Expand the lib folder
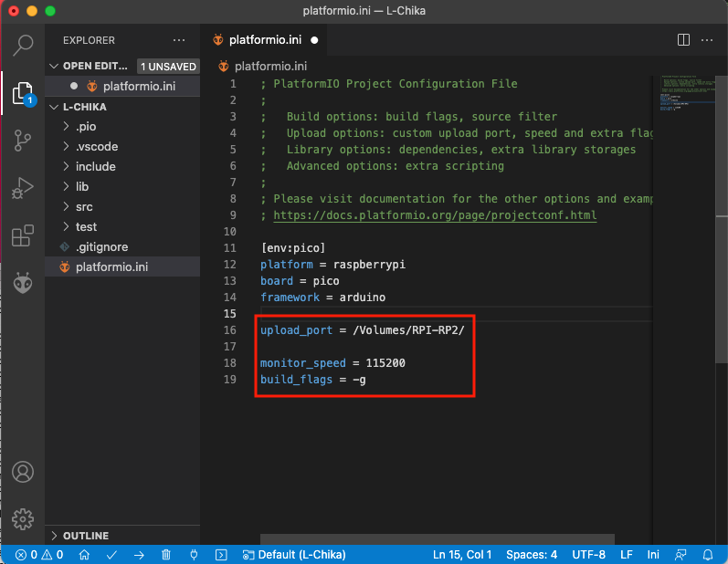Viewport: 728px width, 564px height. point(82,186)
